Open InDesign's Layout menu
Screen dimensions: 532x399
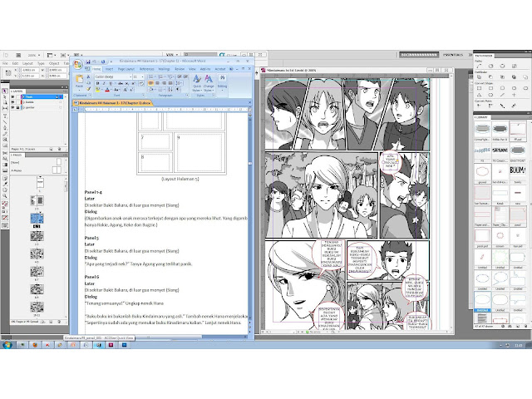[27, 63]
